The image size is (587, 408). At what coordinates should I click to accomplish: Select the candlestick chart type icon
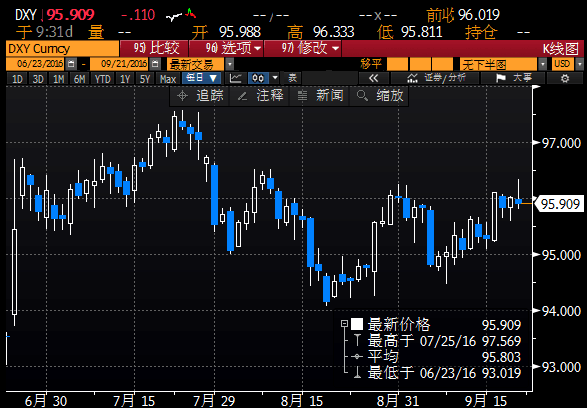(x=258, y=78)
